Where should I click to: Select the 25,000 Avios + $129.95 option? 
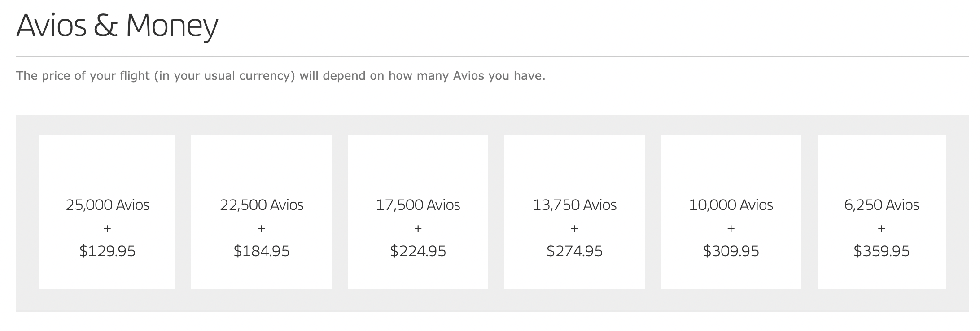pos(107,212)
